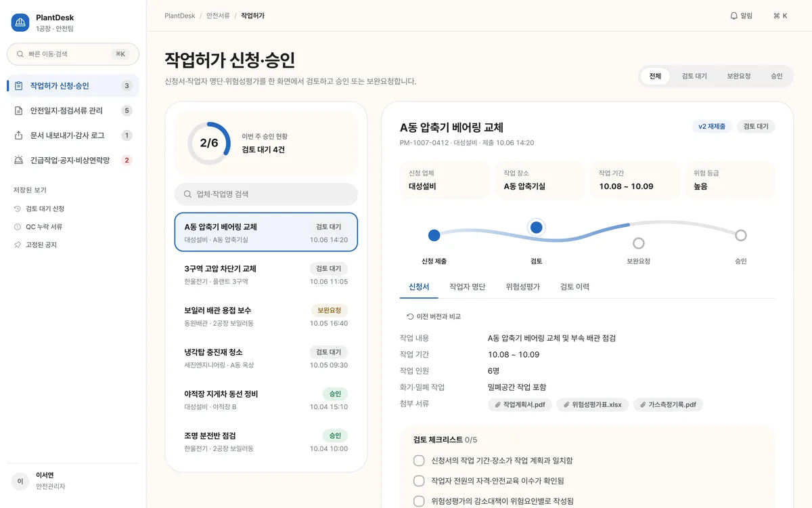Click the 2/6 approval progress ring

click(x=209, y=143)
